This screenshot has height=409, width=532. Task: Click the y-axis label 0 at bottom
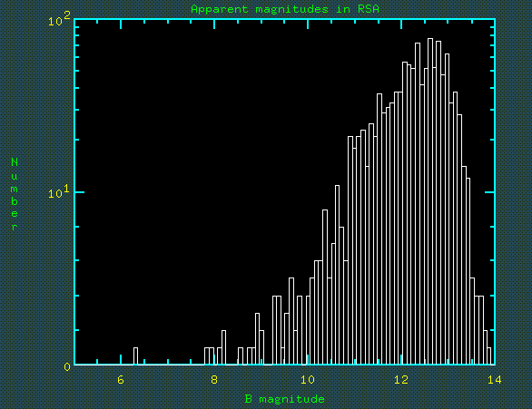click(x=67, y=367)
